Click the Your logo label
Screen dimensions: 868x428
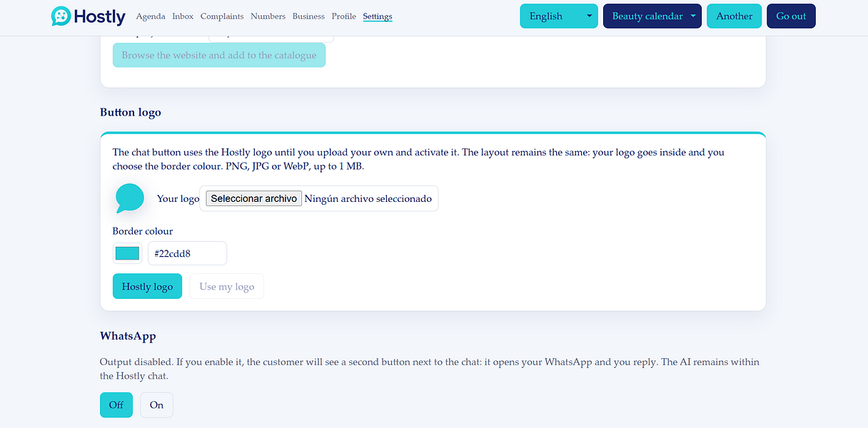[178, 198]
